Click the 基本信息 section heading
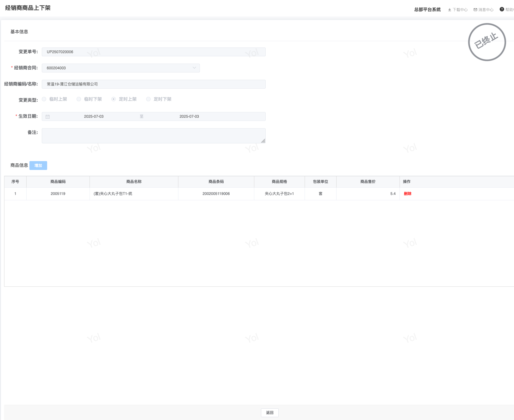The width and height of the screenshot is (514, 420). coord(19,32)
